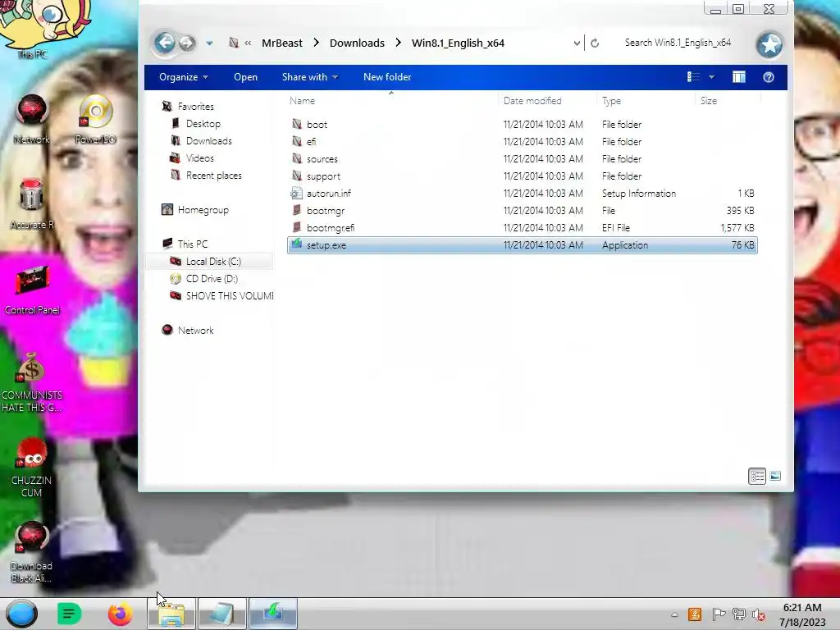The height and width of the screenshot is (630, 840).
Task: Click the network tray icon
Action: [x=739, y=614]
